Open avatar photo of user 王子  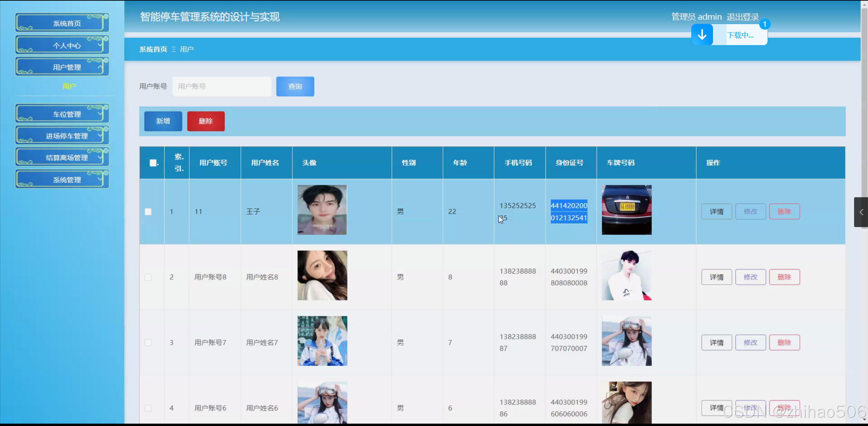pos(322,210)
